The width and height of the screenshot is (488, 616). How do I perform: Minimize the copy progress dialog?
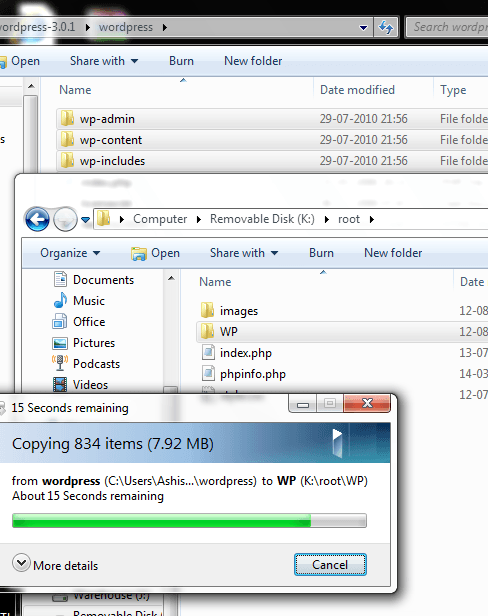[303, 404]
